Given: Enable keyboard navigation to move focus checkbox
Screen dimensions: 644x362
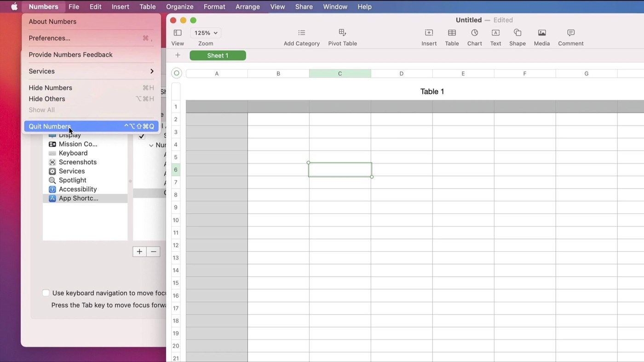Looking at the screenshot, I should pos(46,293).
